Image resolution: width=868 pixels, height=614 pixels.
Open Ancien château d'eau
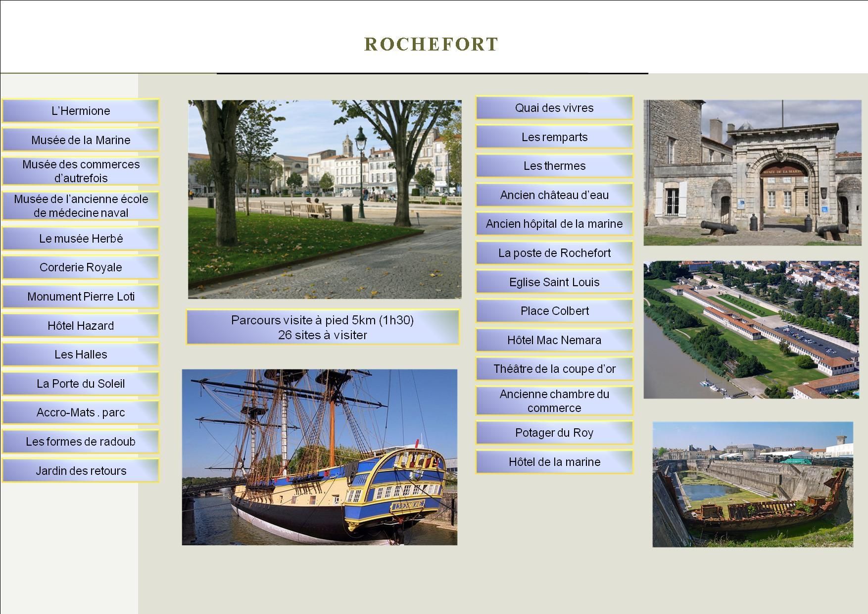[x=554, y=195]
